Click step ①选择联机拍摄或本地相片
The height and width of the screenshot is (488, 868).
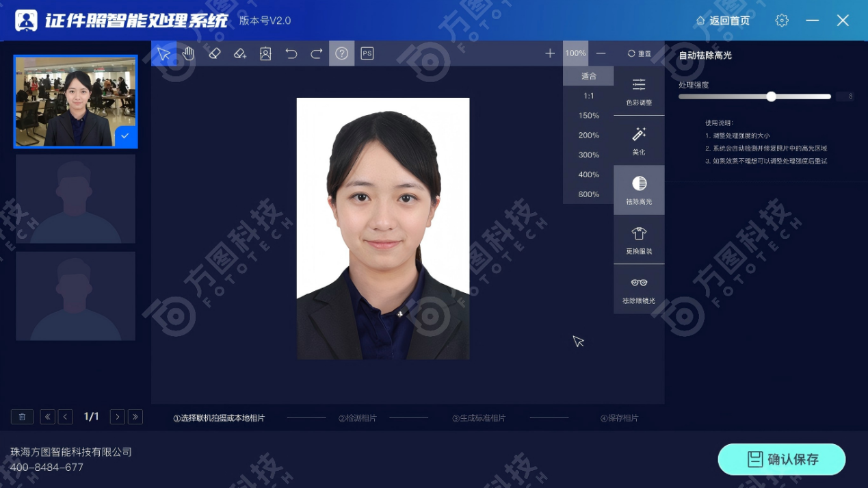tap(219, 418)
